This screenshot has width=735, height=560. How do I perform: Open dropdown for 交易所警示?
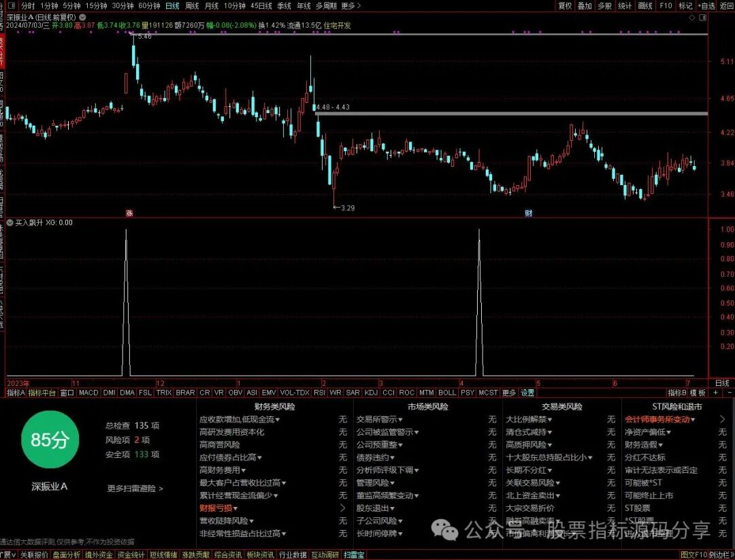coord(400,420)
